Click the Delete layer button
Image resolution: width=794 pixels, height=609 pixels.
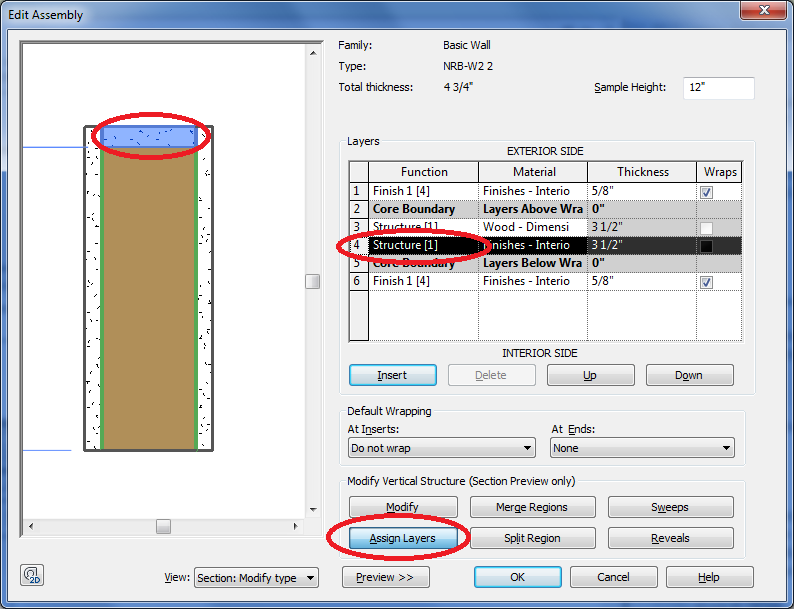click(491, 375)
